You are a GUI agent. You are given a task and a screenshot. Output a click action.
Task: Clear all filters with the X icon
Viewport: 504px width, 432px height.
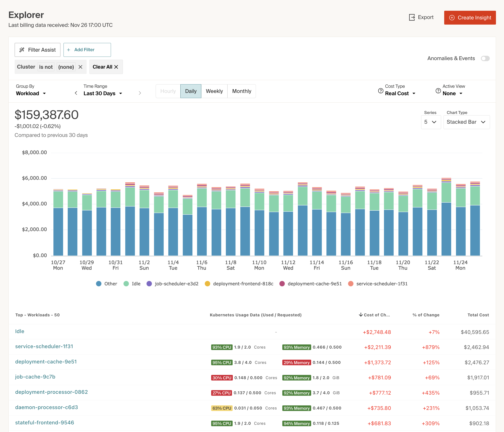[x=116, y=67]
